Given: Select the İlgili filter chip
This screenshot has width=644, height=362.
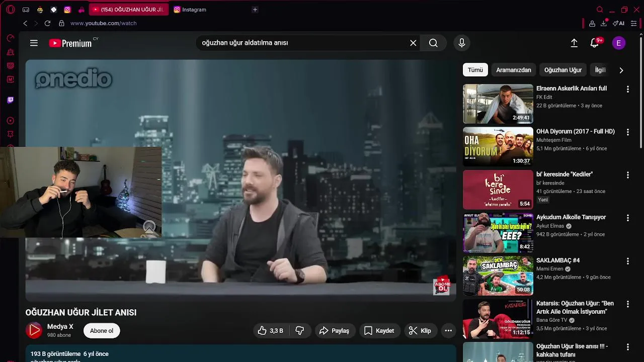Looking at the screenshot, I should 600,70.
